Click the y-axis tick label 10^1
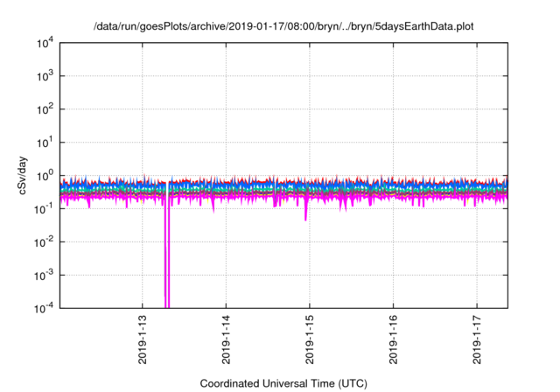Viewport: 560px width, 392px height. pos(45,143)
